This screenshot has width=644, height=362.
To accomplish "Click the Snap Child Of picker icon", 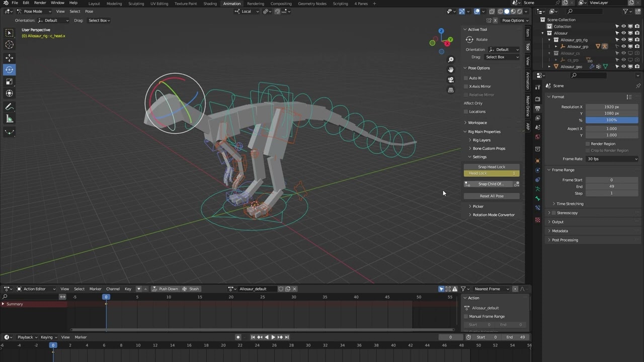I will [517, 184].
